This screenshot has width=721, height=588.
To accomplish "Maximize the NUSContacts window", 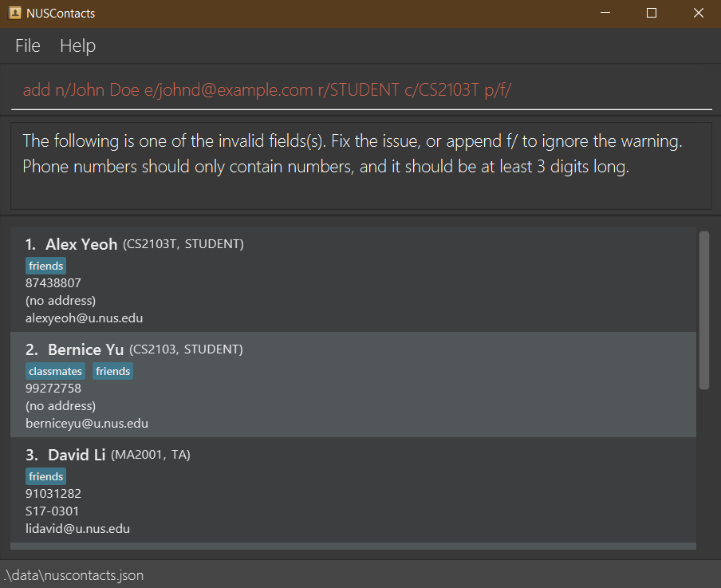I will coord(651,13).
